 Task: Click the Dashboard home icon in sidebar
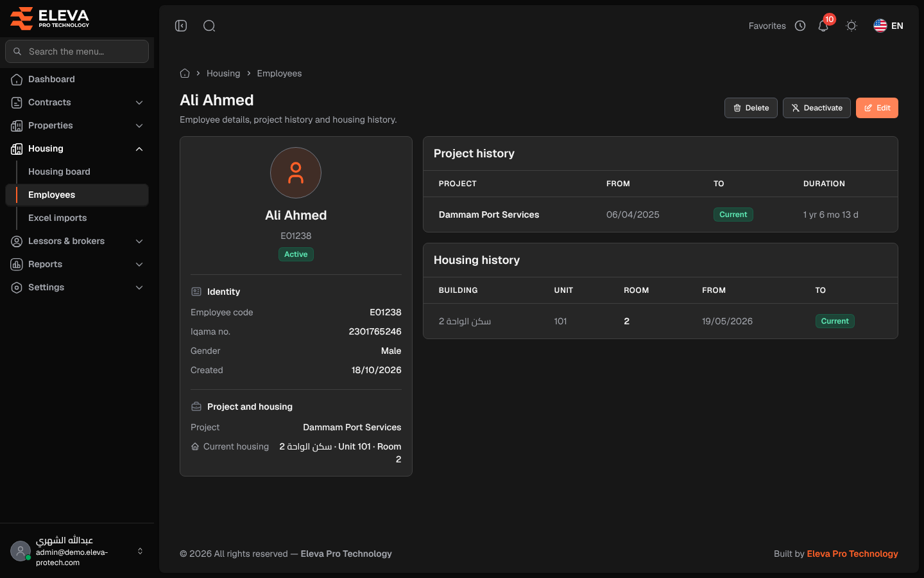click(17, 80)
